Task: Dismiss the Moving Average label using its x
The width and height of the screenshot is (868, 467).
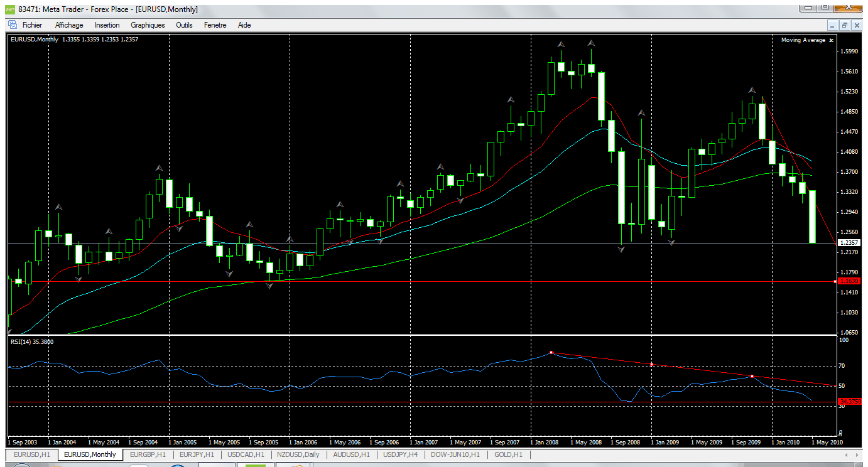Action: 832,40
